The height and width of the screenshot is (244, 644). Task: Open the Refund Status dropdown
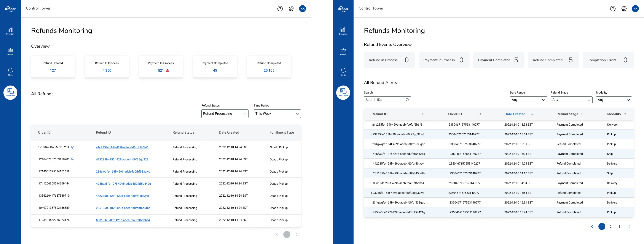coord(225,114)
